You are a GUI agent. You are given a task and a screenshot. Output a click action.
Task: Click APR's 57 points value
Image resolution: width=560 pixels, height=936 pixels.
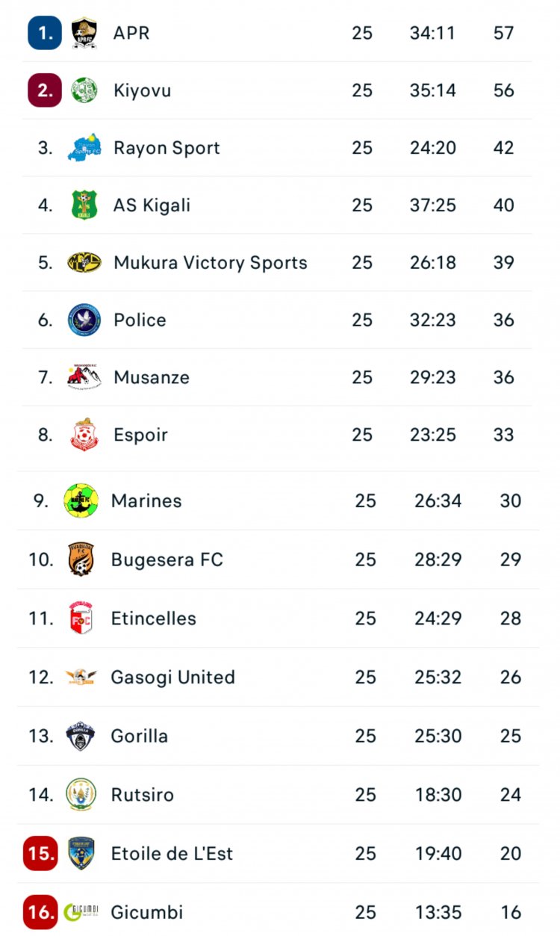pyautogui.click(x=503, y=33)
